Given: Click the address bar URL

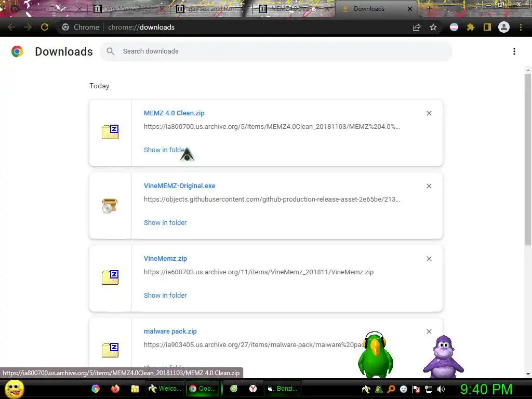Looking at the screenshot, I should click(x=141, y=27).
